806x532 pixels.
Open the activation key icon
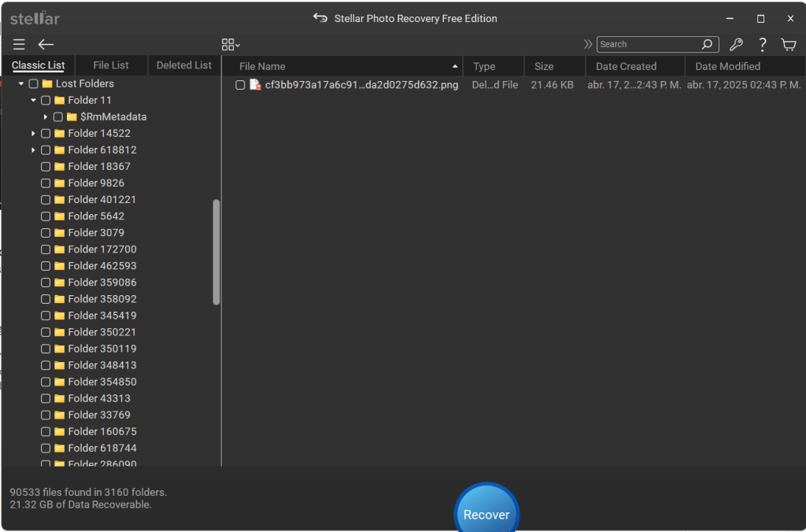pos(736,45)
